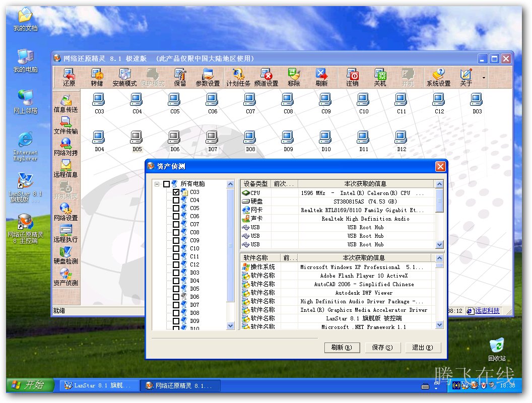This screenshot has width=532, height=403.
Task: Switch to LanStar 8.1 taskbar item
Action: [x=97, y=385]
